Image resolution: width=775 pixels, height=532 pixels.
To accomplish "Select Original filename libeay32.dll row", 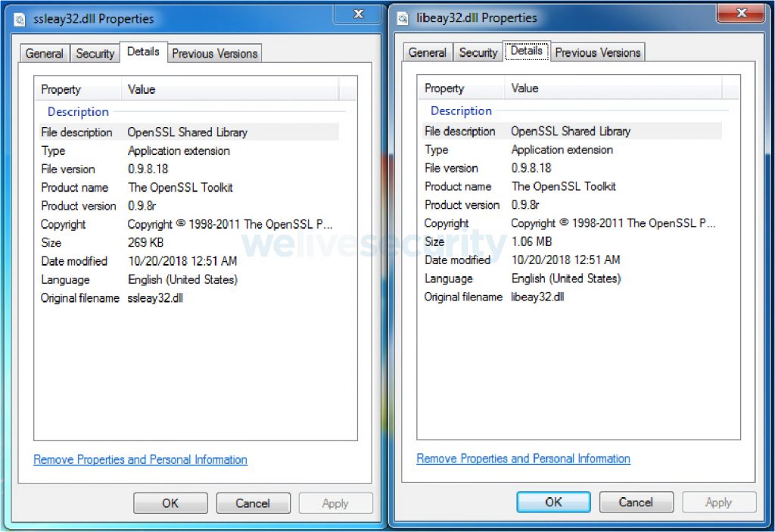I will pos(572,297).
